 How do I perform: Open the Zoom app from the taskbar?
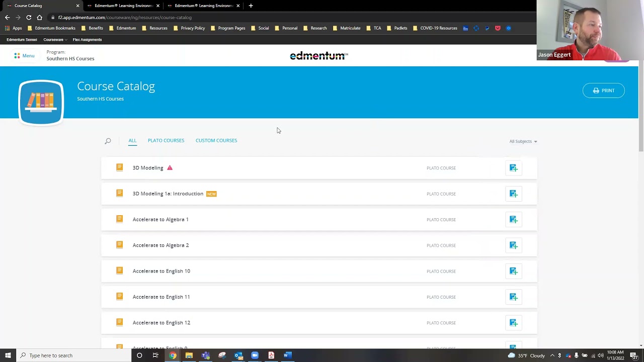pos(255,355)
